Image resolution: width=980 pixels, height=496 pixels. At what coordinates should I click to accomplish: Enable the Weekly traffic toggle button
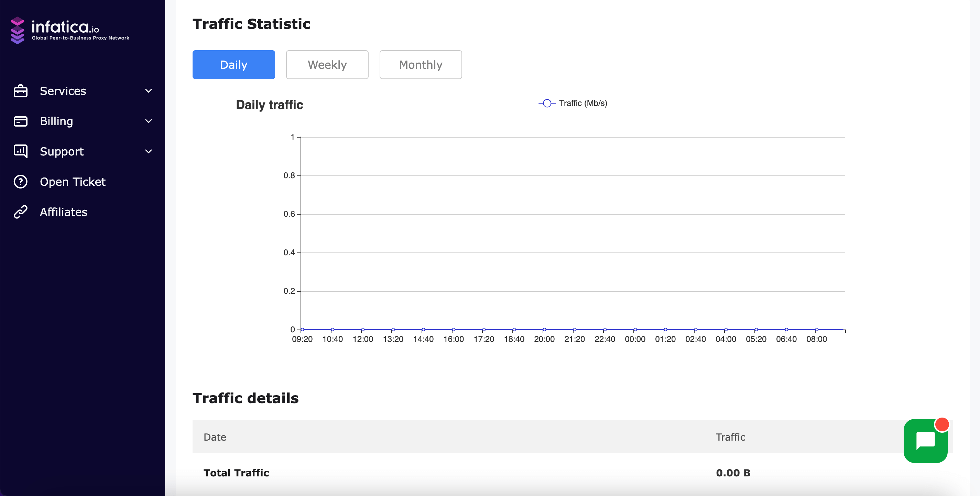click(x=327, y=65)
